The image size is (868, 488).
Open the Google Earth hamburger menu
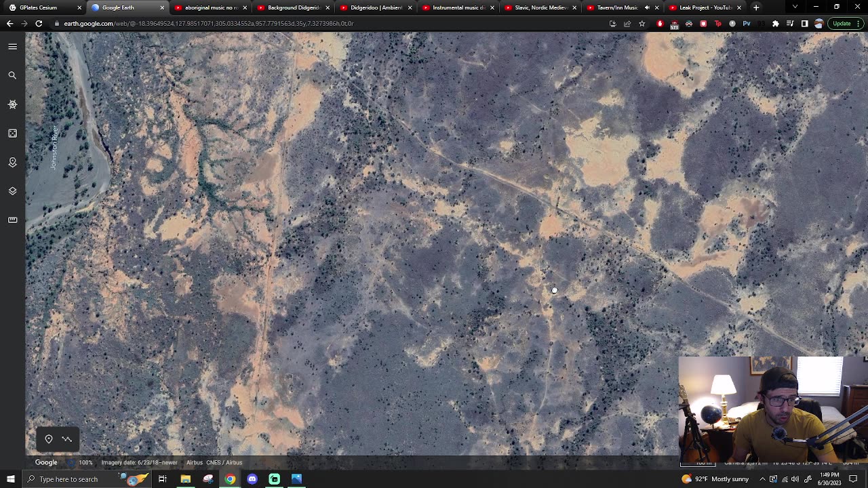pyautogui.click(x=12, y=46)
